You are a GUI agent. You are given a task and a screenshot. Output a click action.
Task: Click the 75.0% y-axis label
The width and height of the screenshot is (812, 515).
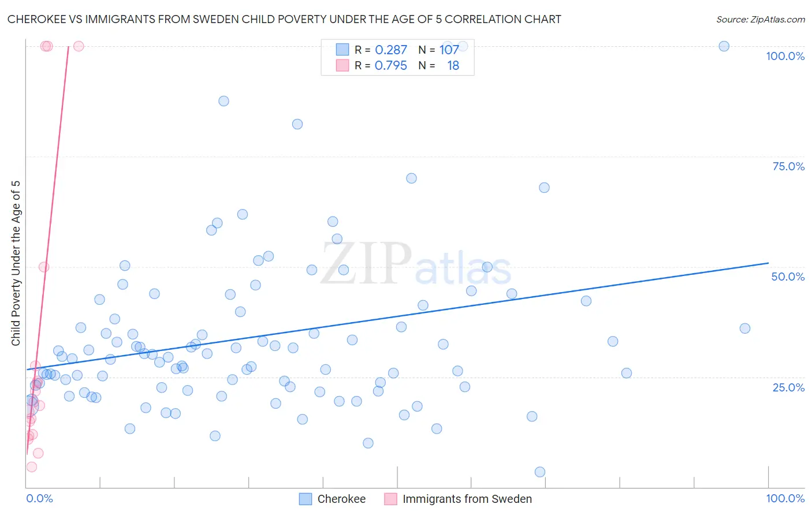click(x=788, y=166)
